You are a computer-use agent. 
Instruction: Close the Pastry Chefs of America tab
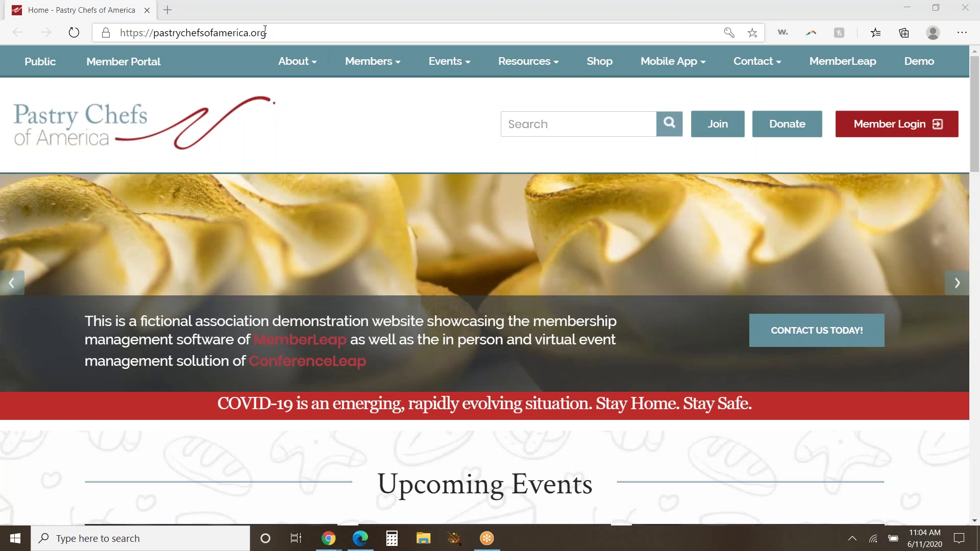tap(147, 10)
